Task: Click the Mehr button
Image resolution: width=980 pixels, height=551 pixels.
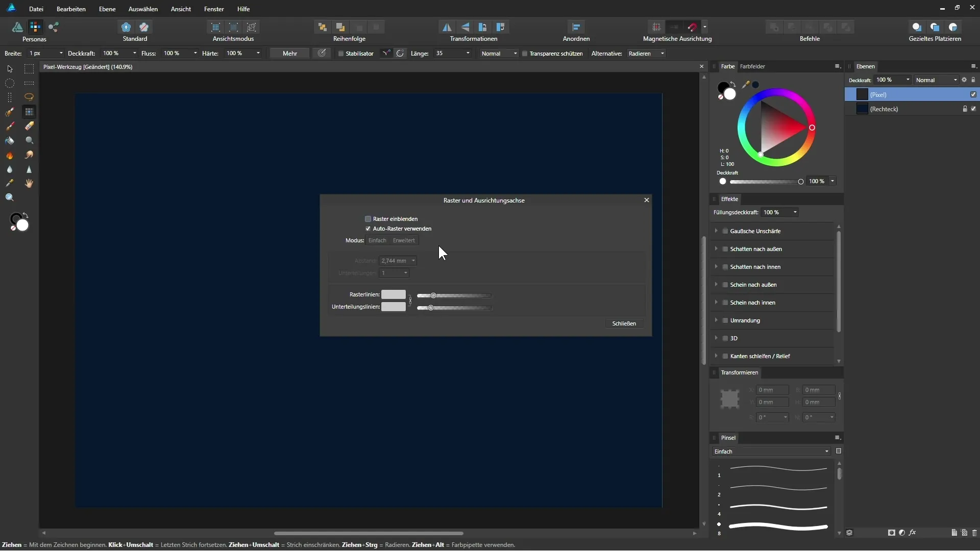Action: click(290, 53)
